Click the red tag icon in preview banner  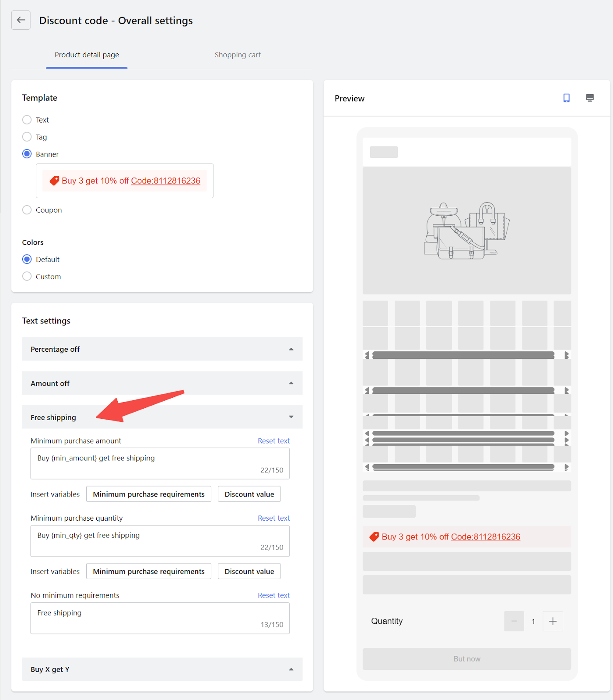point(374,537)
